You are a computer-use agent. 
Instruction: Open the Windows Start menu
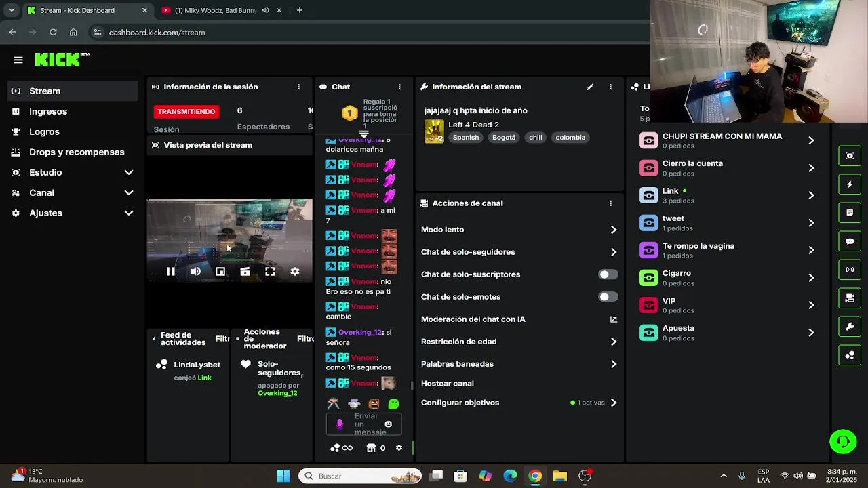pyautogui.click(x=283, y=476)
